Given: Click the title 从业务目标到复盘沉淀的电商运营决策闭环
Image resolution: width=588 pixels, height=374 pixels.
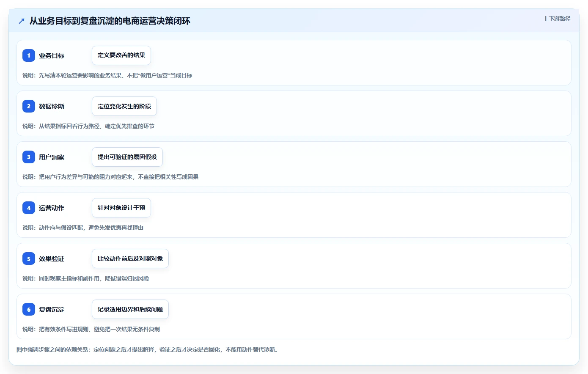Looking at the screenshot, I should 110,21.
